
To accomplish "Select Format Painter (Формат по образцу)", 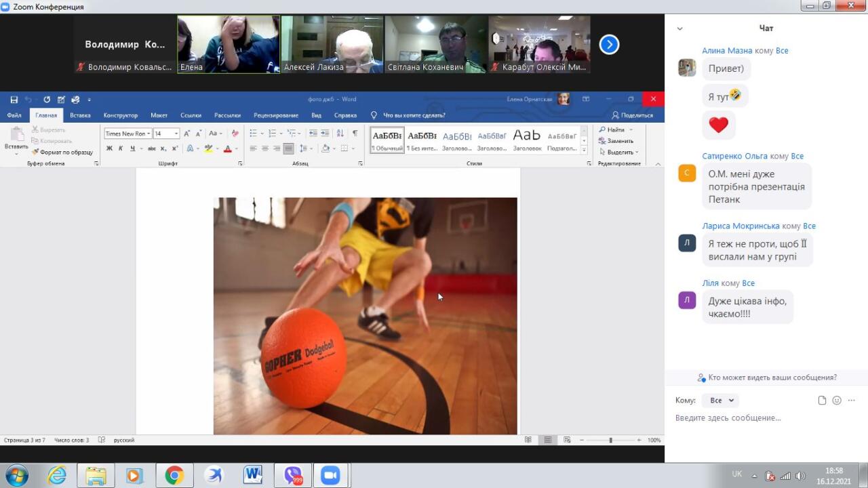I will click(62, 152).
